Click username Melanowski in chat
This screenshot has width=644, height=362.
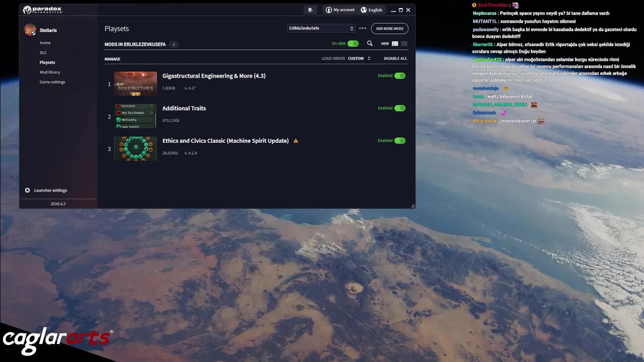click(x=486, y=121)
